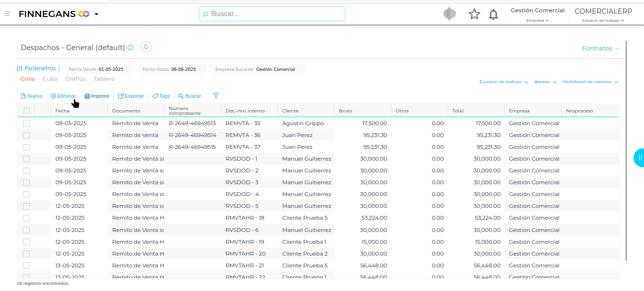
Task: Click the refresh icon beside the title
Action: point(146,47)
